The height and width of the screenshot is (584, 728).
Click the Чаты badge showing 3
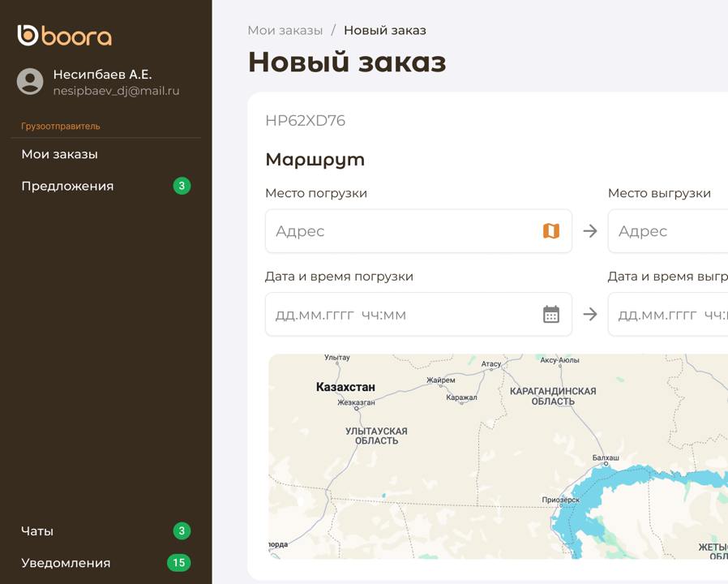tap(182, 531)
